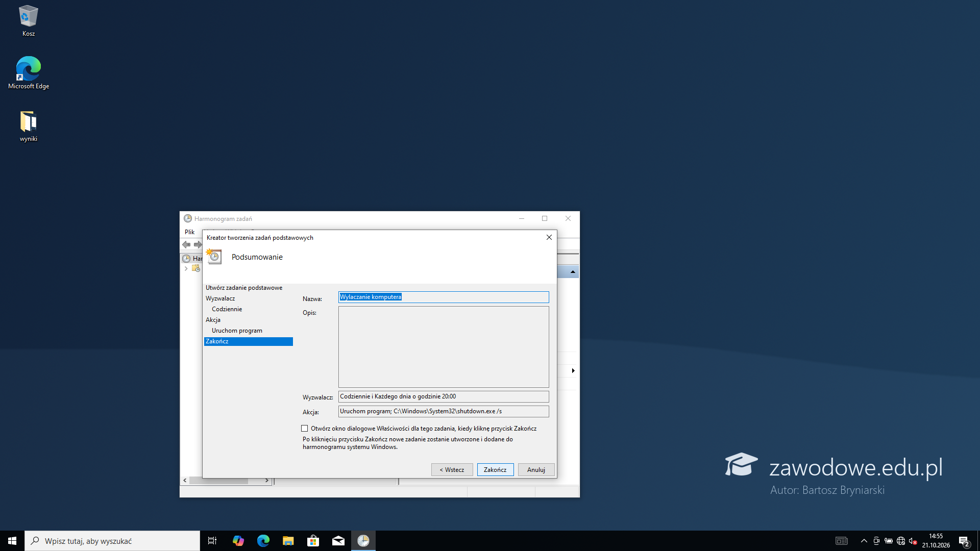Open Microsoft Store from the taskbar
Viewport: 980px width, 551px height.
(313, 541)
